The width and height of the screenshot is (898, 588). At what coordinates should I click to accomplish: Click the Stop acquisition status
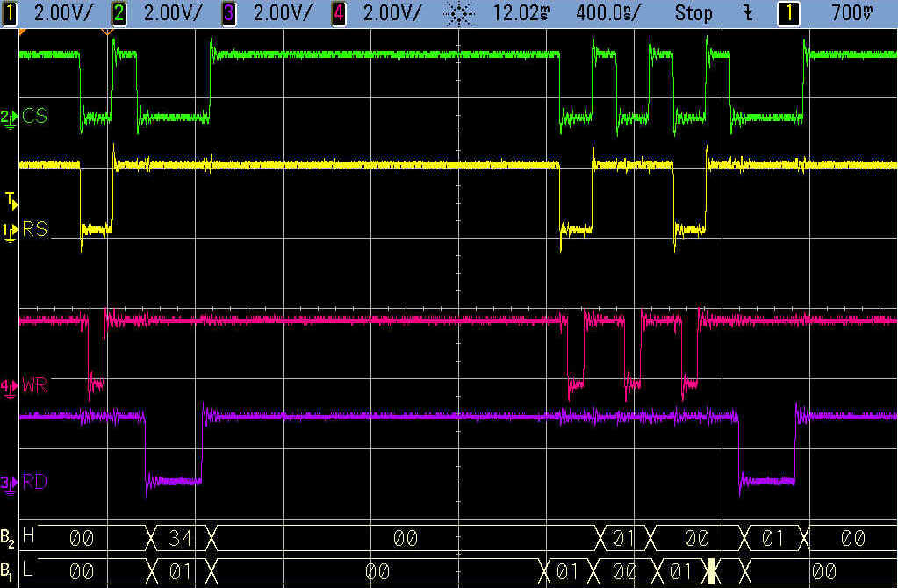point(693,12)
